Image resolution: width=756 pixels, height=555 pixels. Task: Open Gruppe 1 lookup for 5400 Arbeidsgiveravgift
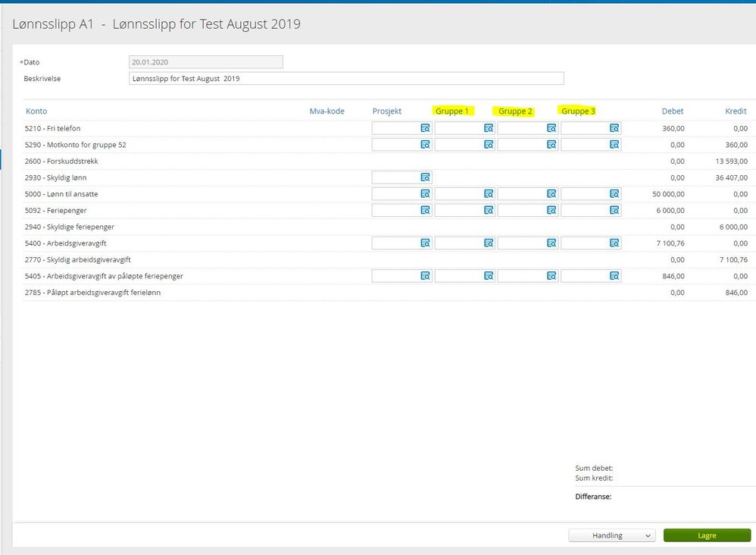[489, 243]
